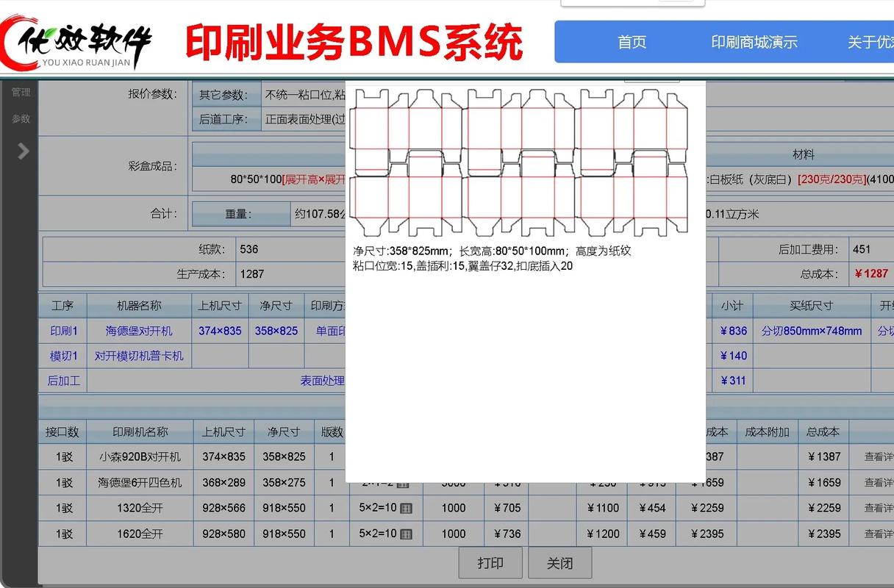Click the 成本附加 column header

(767, 432)
